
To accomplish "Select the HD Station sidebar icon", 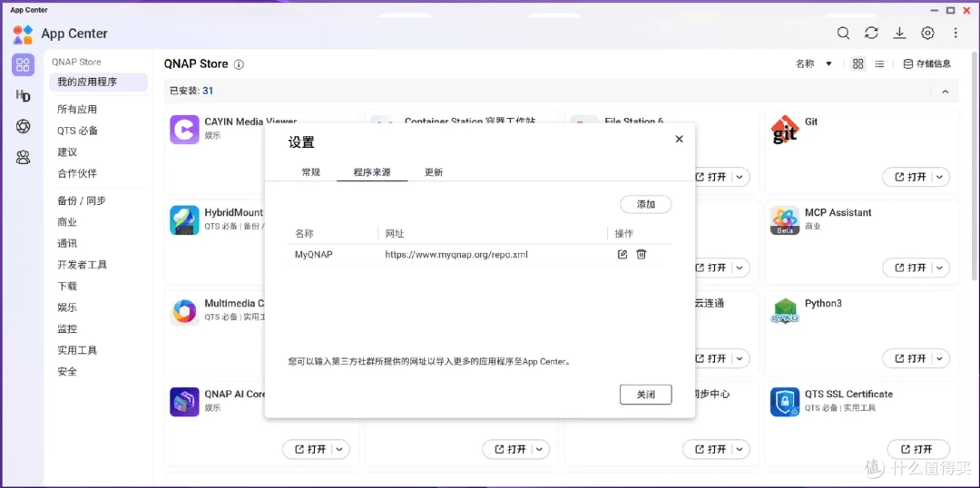I will pos(23,95).
